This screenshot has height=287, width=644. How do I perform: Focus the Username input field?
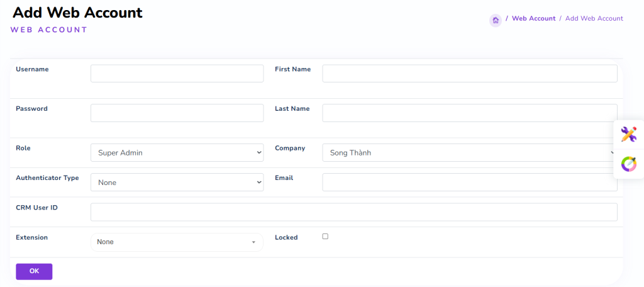click(177, 74)
